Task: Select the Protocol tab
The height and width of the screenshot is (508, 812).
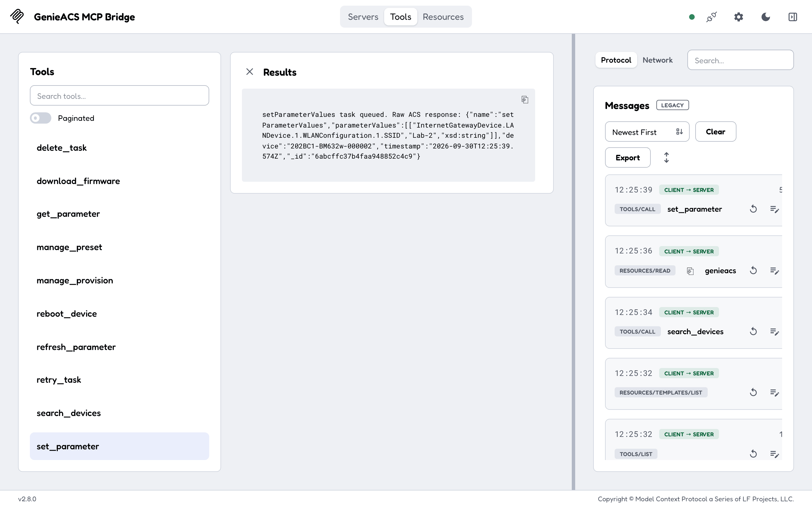Action: click(616, 60)
